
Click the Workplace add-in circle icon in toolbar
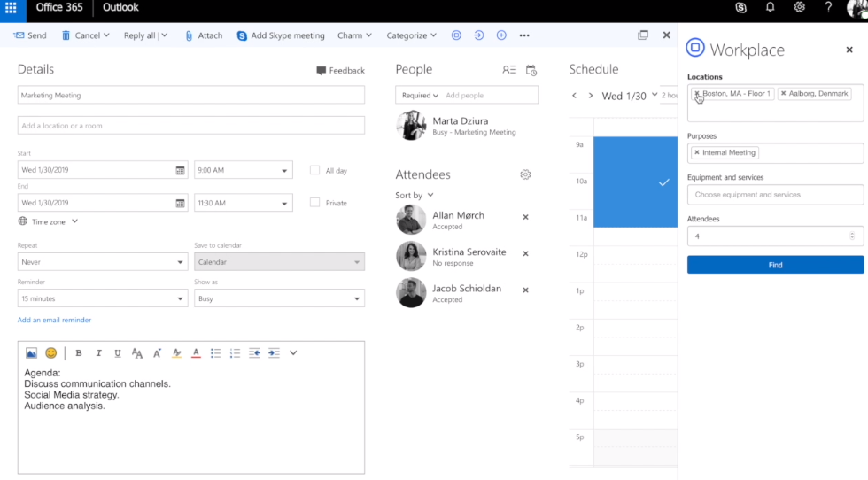point(456,35)
